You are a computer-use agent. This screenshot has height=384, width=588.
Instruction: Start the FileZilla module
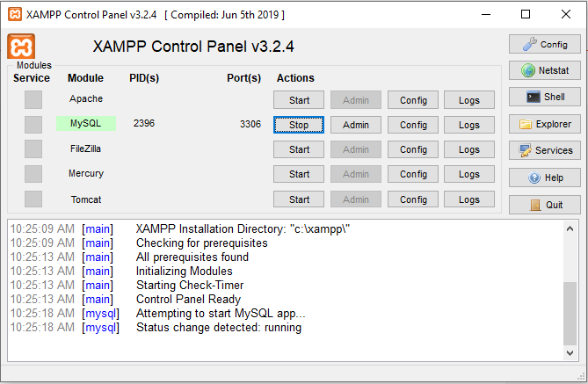pos(299,149)
